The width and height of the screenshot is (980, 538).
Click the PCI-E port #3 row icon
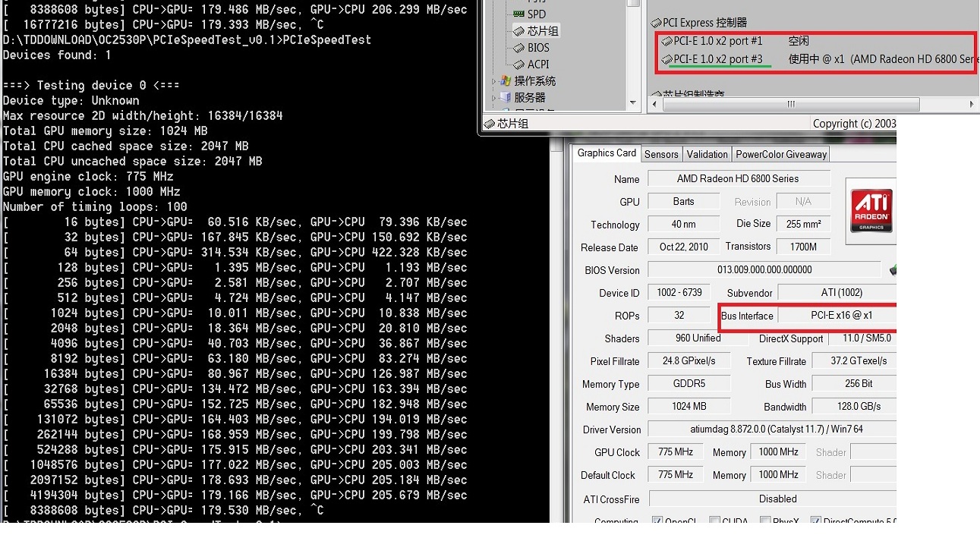click(x=666, y=59)
